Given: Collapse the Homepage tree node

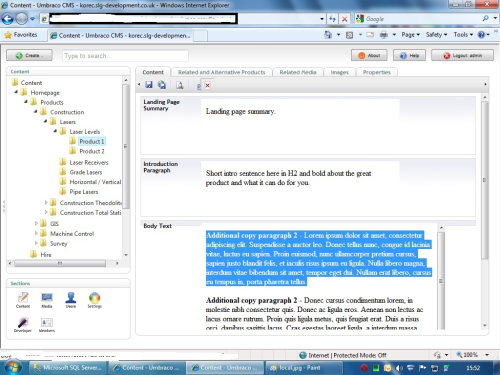Looking at the screenshot, I should pos(16,92).
